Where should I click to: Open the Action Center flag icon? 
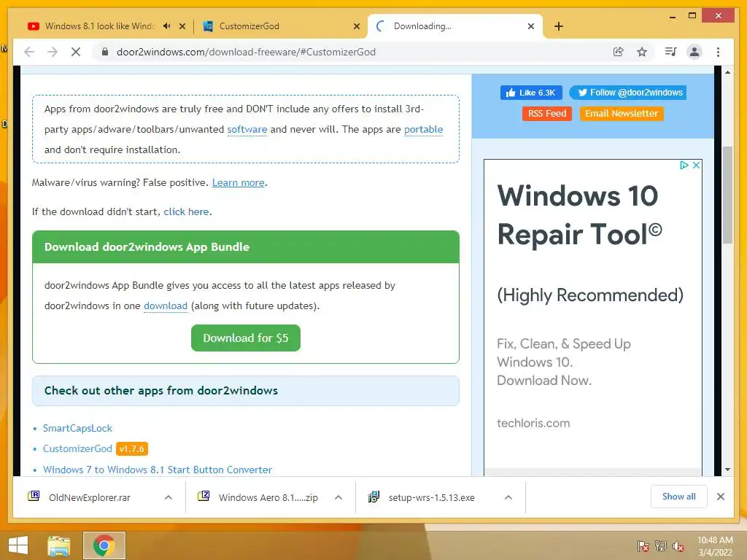[x=643, y=545]
